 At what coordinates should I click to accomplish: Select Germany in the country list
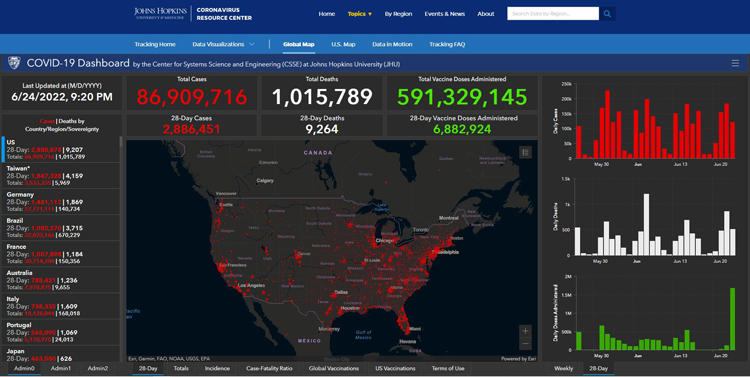[x=61, y=201]
